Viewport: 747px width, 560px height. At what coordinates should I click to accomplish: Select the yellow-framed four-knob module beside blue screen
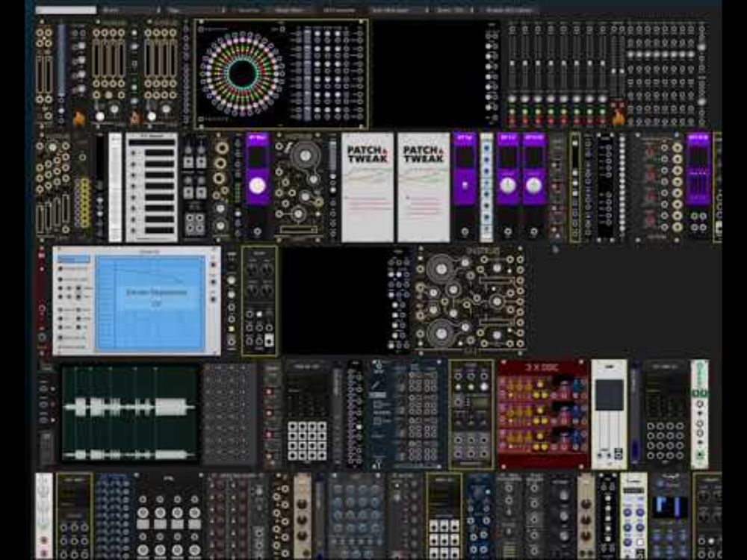[259, 301]
